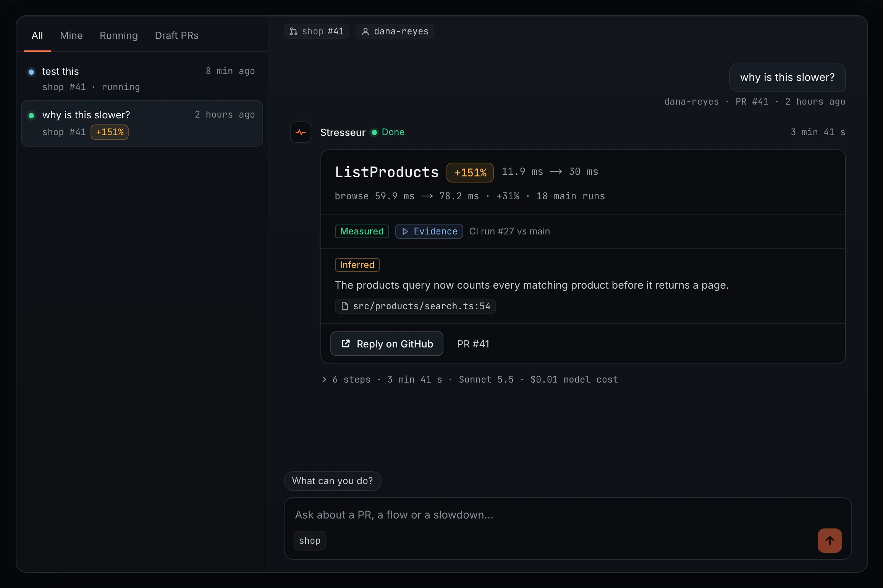Click the green Done status indicator
This screenshot has width=883, height=588.
tap(388, 132)
